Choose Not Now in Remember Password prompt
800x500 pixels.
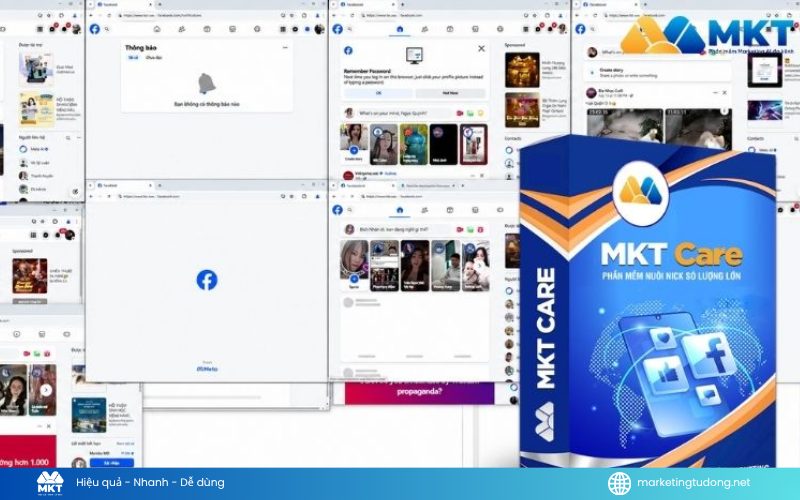[450, 93]
